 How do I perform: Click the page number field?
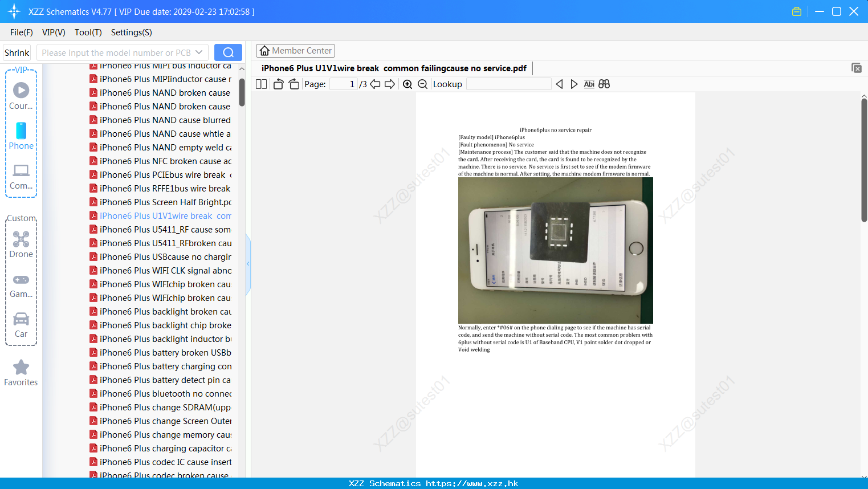(344, 84)
